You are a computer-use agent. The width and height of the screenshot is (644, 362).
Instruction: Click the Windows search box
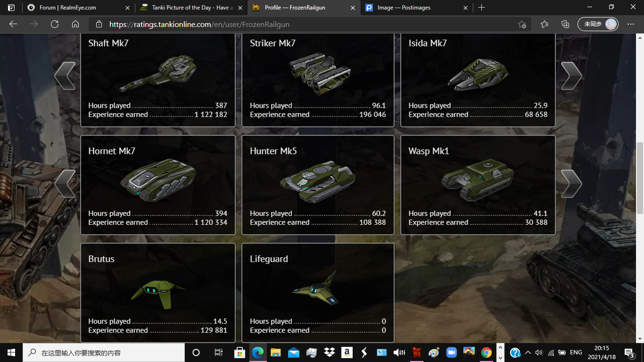click(104, 352)
